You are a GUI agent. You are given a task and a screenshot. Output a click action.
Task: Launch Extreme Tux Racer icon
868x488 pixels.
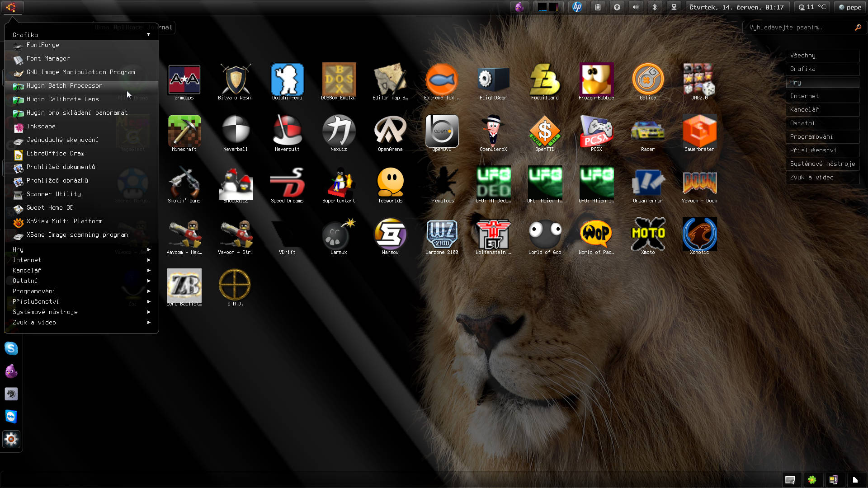442,80
